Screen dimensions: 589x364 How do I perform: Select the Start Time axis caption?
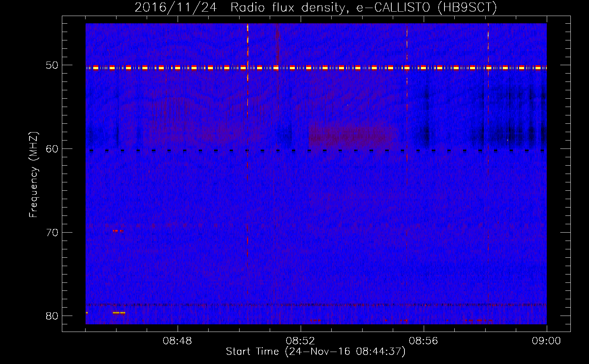pos(316,352)
